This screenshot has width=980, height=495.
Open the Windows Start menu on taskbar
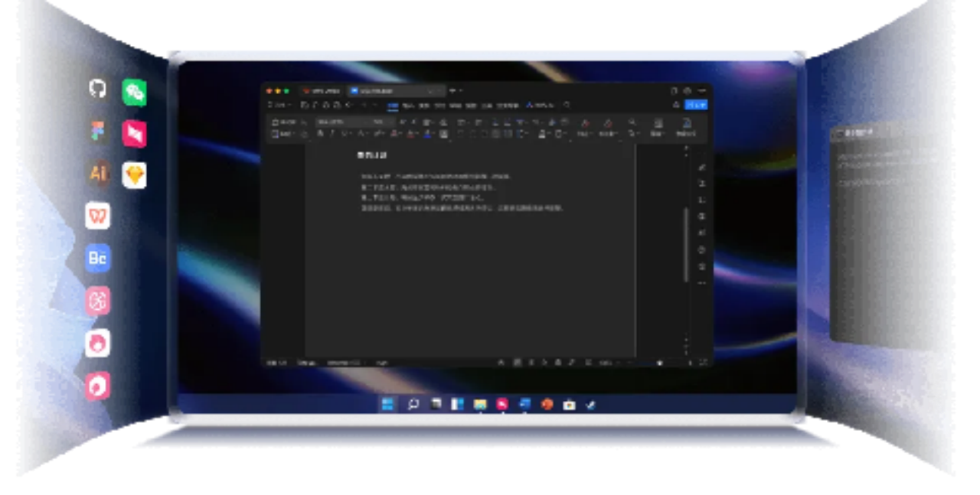pyautogui.click(x=387, y=404)
